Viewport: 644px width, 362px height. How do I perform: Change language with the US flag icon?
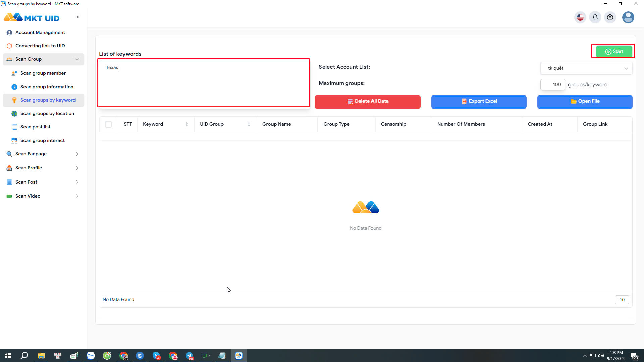[580, 17]
